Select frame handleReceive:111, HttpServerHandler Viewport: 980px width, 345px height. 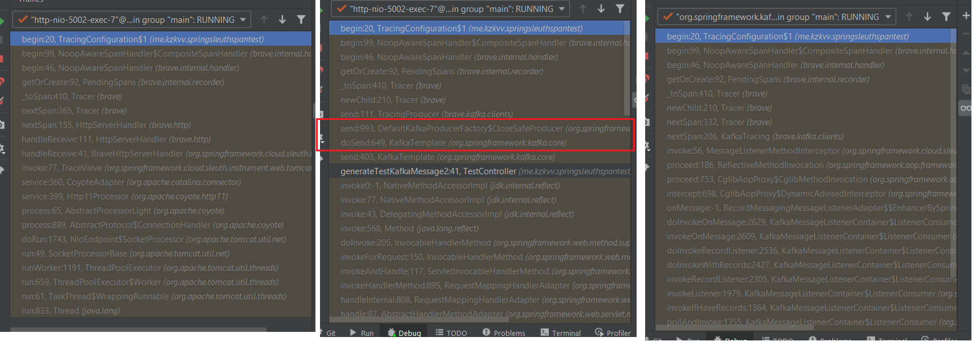[x=161, y=139]
